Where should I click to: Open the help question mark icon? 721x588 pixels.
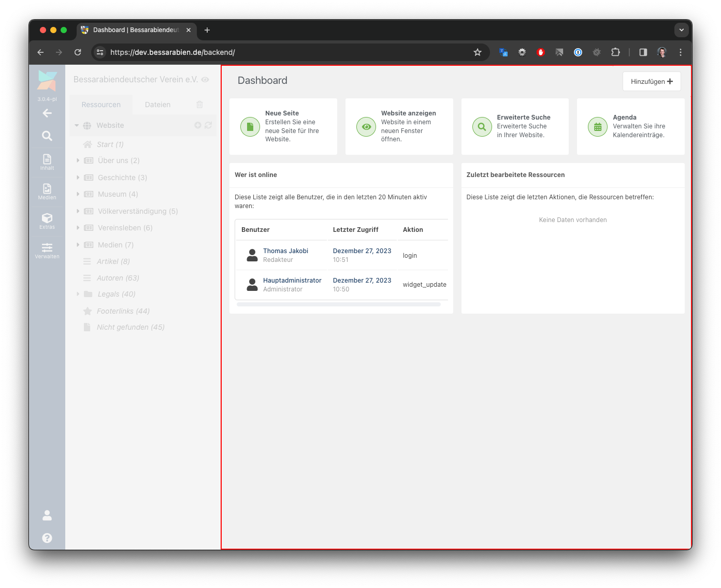point(47,538)
